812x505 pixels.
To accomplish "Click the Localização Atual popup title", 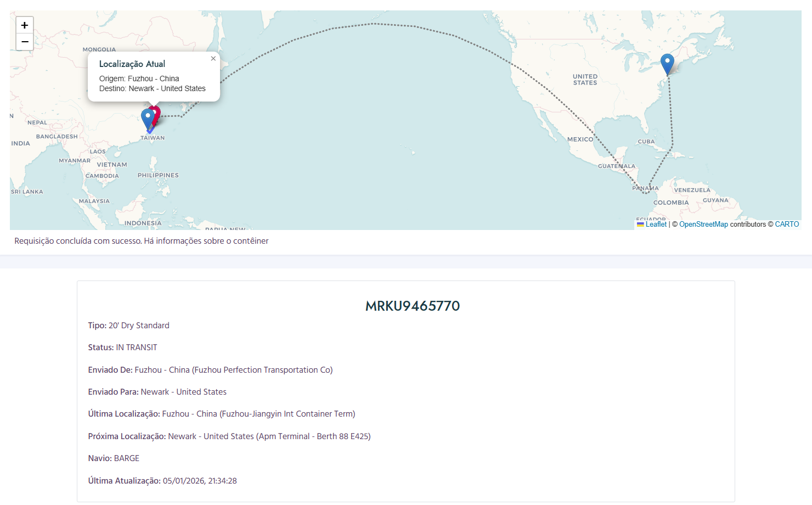I will pyautogui.click(x=132, y=64).
